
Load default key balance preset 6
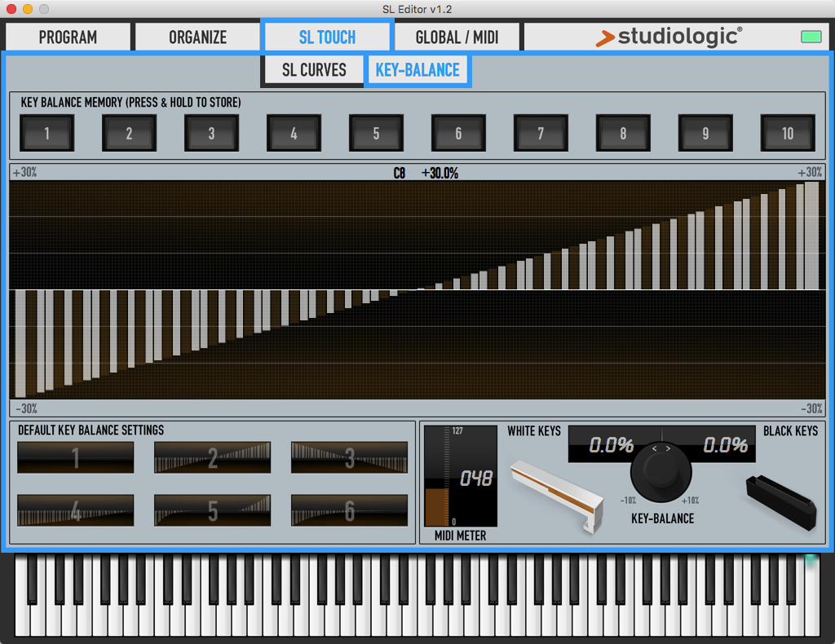tap(349, 509)
